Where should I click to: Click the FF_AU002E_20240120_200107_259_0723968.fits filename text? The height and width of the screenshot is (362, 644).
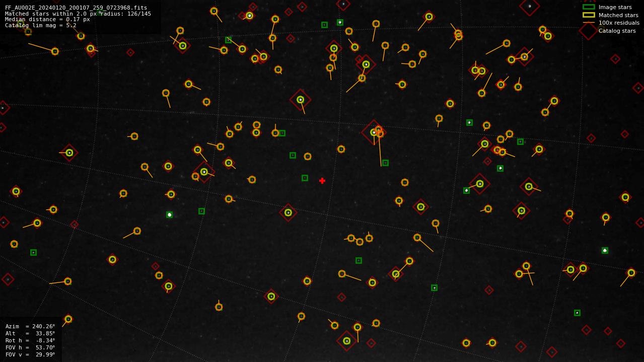click(76, 8)
